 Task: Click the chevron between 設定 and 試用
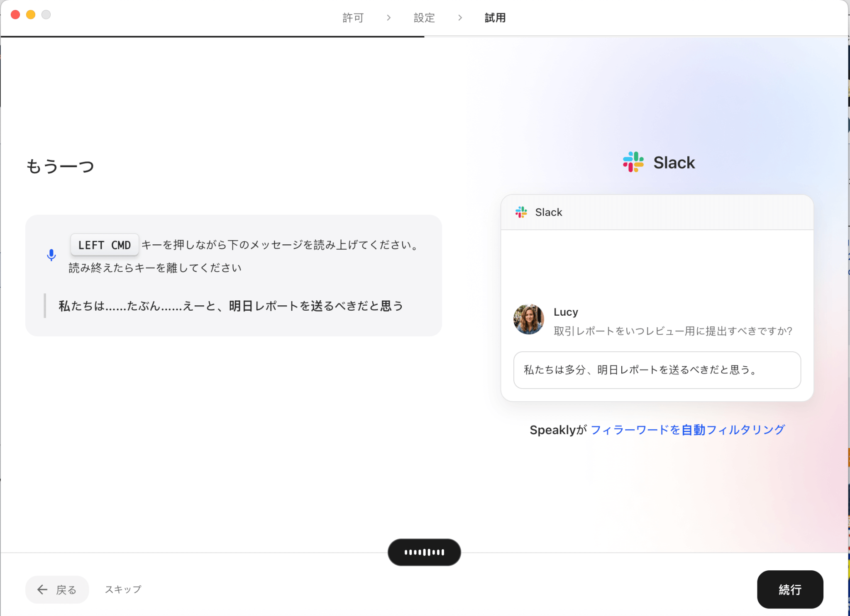[x=460, y=18]
